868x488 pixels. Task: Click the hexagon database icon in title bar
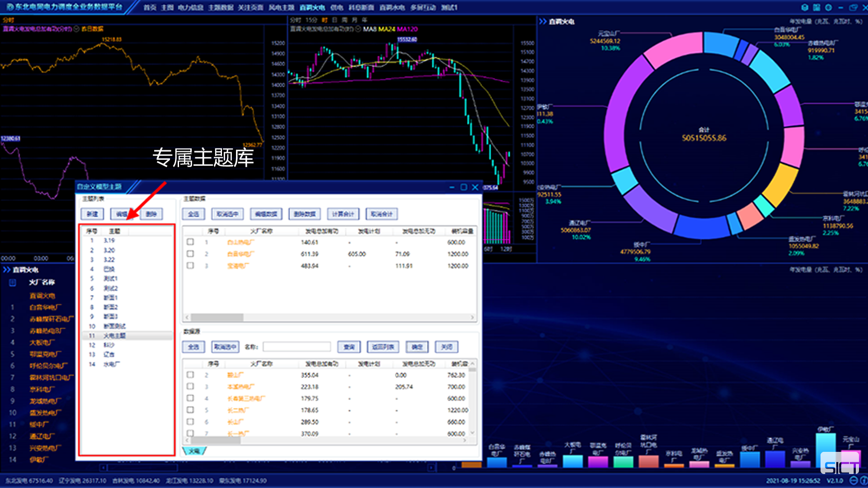pyautogui.click(x=805, y=7)
